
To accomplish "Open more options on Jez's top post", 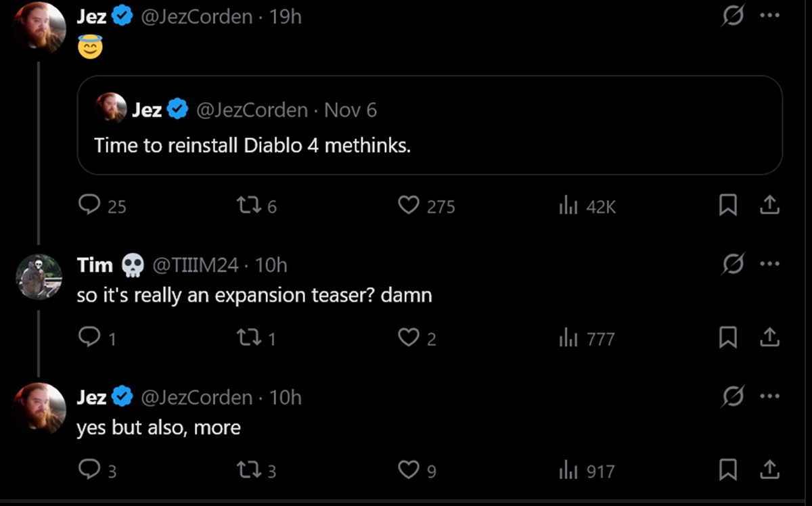I will [x=769, y=17].
